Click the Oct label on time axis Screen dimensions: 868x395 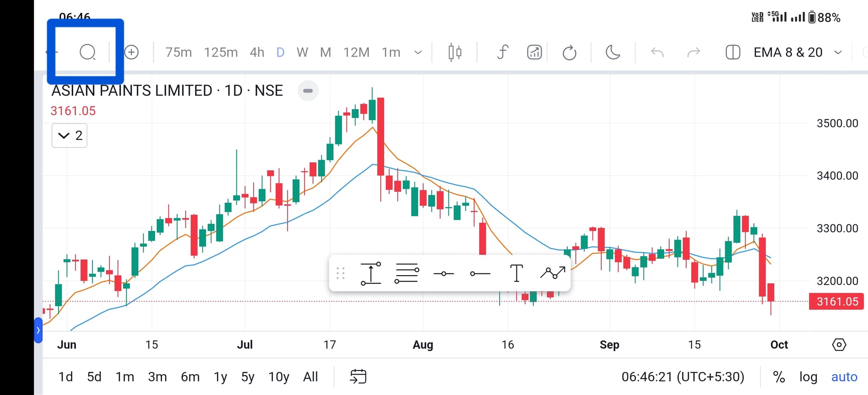tap(779, 345)
